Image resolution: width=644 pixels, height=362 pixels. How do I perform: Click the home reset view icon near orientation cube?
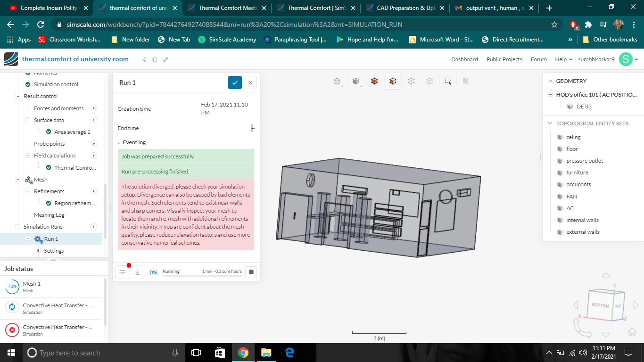632,333
